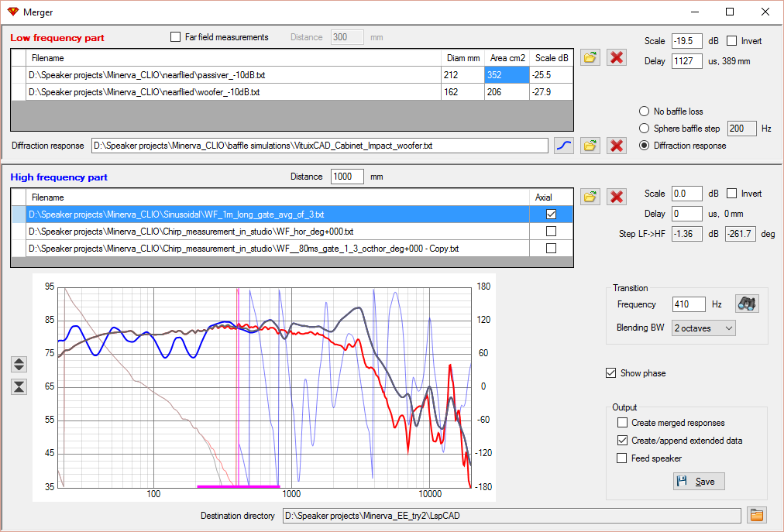This screenshot has height=532, width=784.
Task: Click low frequency Scale field showing -19.5
Action: click(x=686, y=41)
